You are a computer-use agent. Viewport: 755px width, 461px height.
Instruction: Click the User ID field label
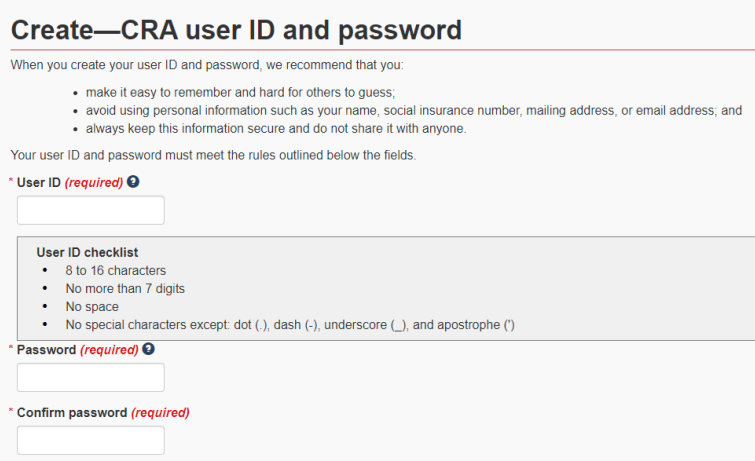tap(39, 183)
